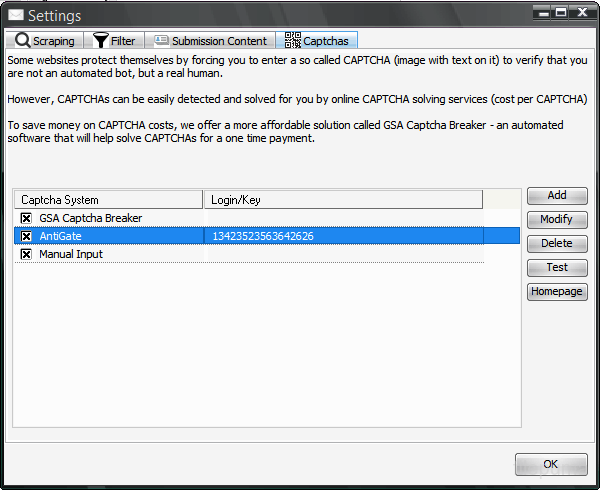Viewport: 600px width, 490px height.
Task: Click the funnel icon on Filter tab
Action: [101, 41]
